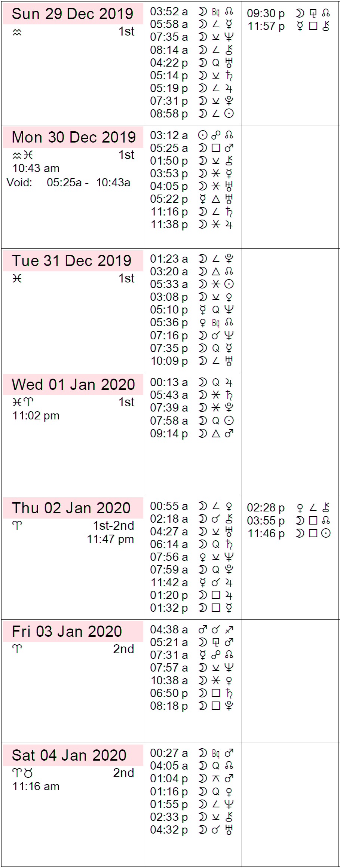Click the Uranus glyph in Saturday's 04:32 p row
Viewport: 340px width, 868px height.
(229, 830)
